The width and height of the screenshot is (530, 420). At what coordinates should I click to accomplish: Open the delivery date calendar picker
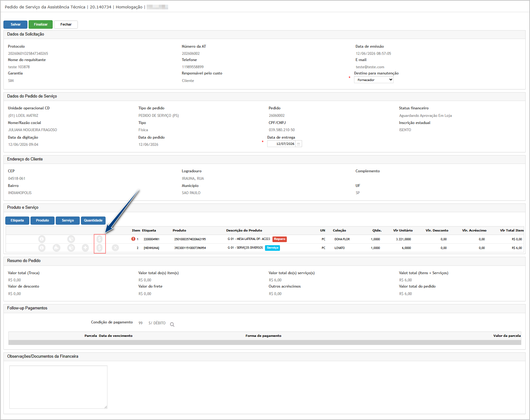click(298, 144)
